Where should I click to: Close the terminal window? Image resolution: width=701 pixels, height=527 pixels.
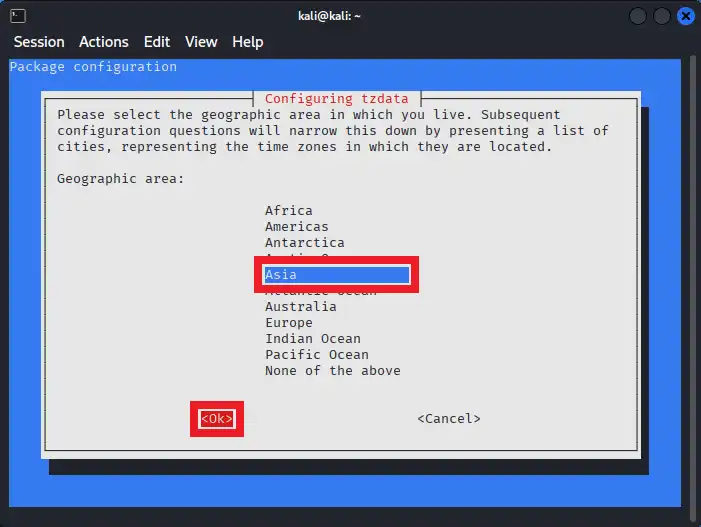(686, 16)
